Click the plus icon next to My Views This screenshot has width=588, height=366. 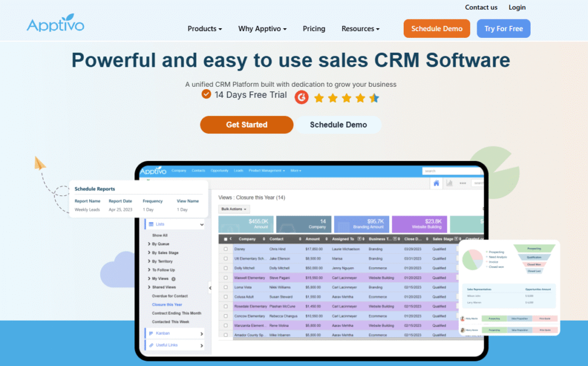[173, 279]
